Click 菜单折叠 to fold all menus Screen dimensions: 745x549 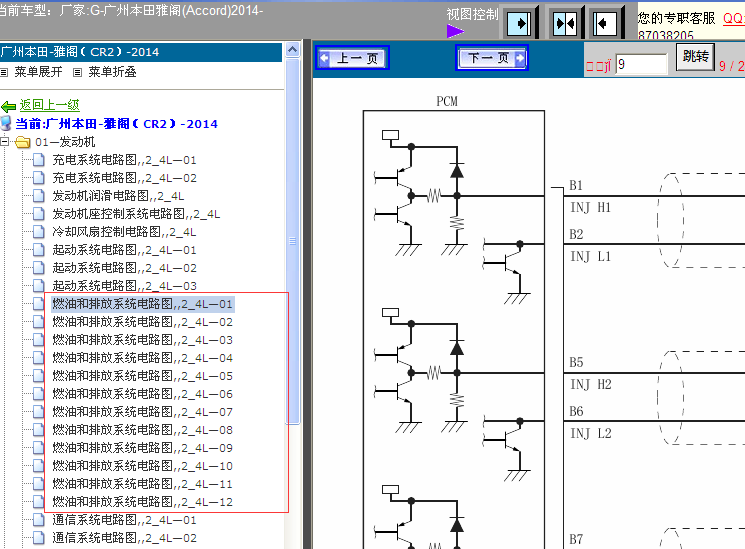point(112,72)
